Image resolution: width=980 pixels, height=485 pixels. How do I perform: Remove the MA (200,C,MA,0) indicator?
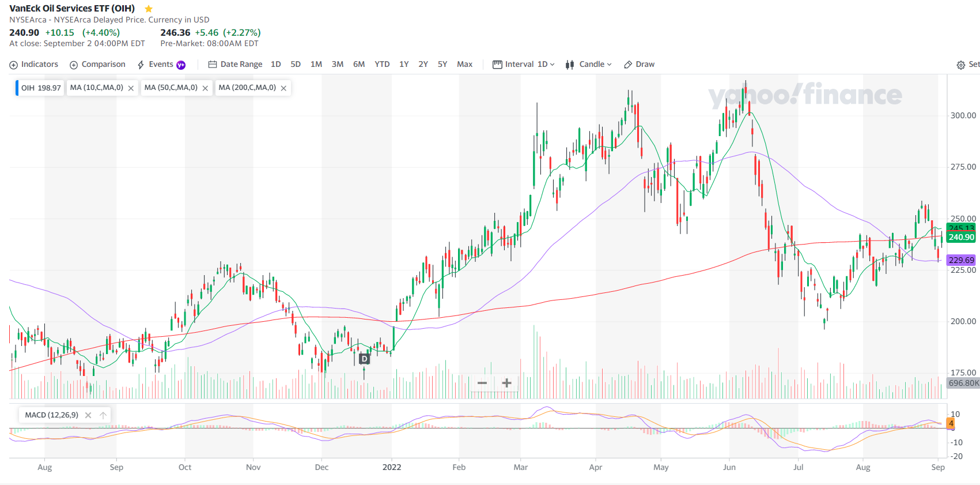[283, 88]
